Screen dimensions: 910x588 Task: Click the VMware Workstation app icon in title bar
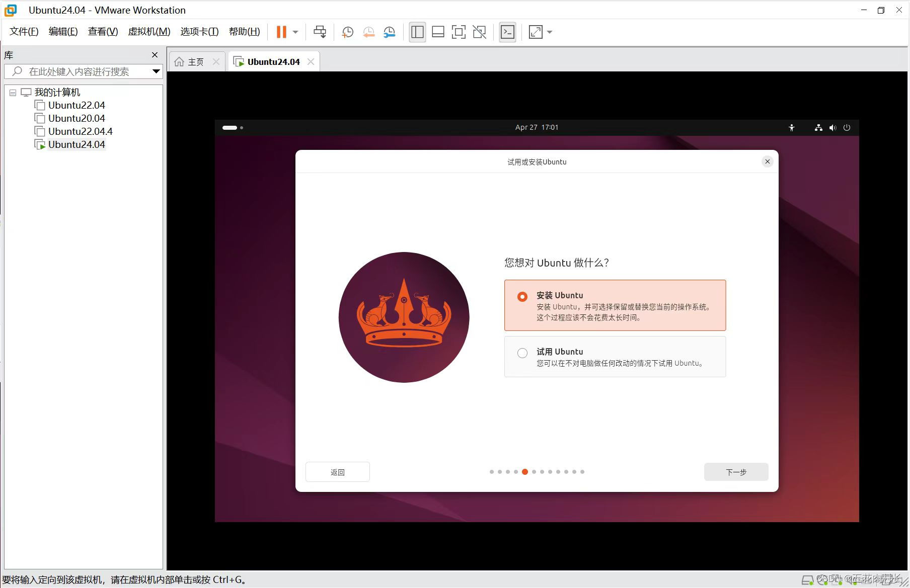pyautogui.click(x=11, y=10)
